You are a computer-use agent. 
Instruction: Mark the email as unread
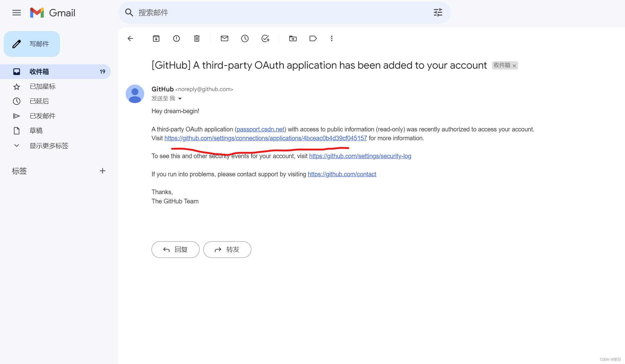(224, 38)
